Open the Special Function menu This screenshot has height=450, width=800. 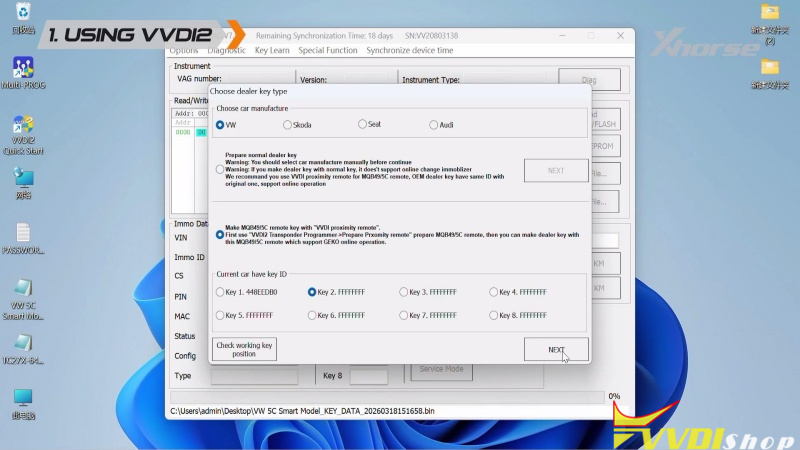click(x=327, y=50)
